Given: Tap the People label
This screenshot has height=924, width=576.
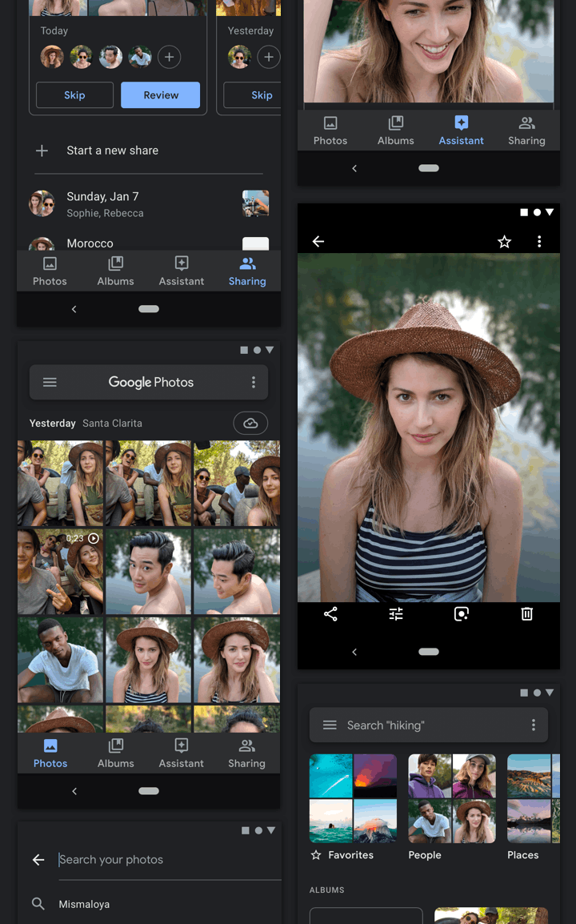Looking at the screenshot, I should [x=425, y=855].
